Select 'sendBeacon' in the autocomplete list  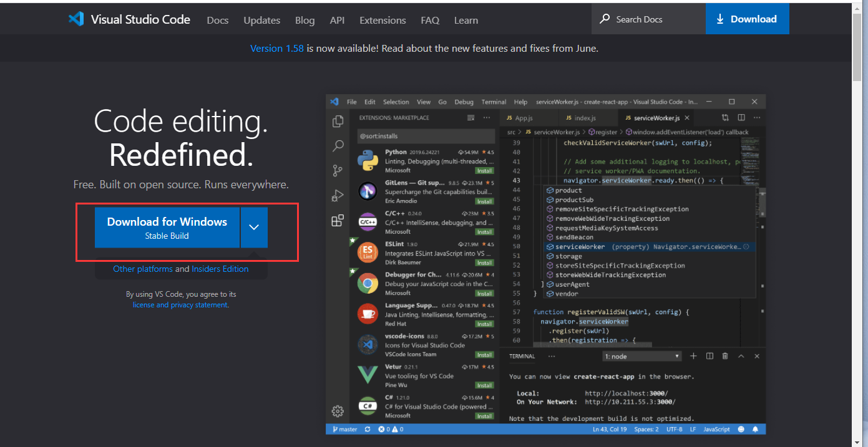pyautogui.click(x=649, y=237)
